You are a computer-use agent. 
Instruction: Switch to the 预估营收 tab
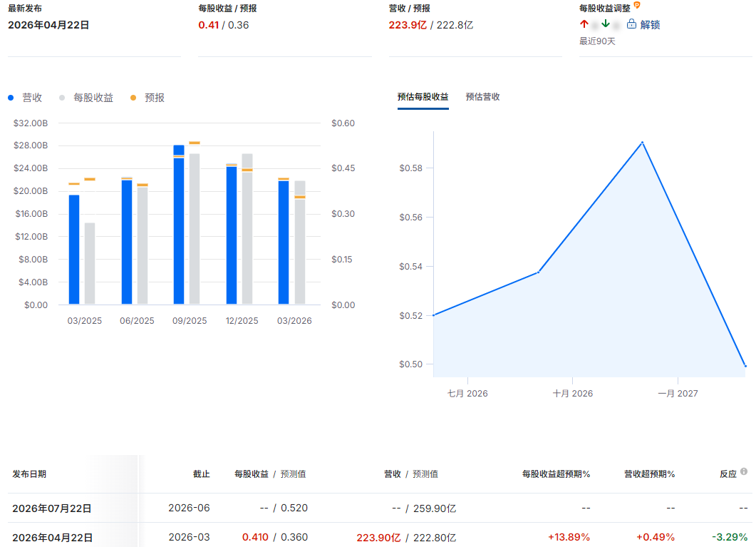(482, 97)
